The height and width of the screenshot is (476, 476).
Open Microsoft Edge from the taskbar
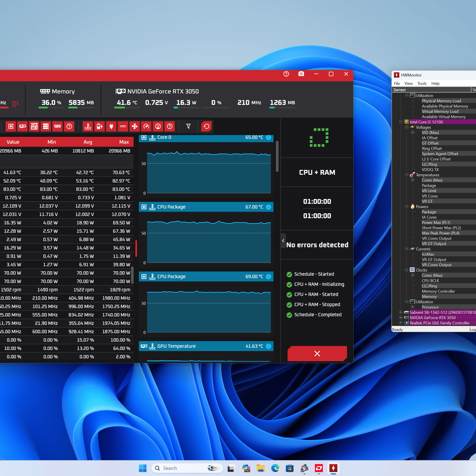(275, 468)
